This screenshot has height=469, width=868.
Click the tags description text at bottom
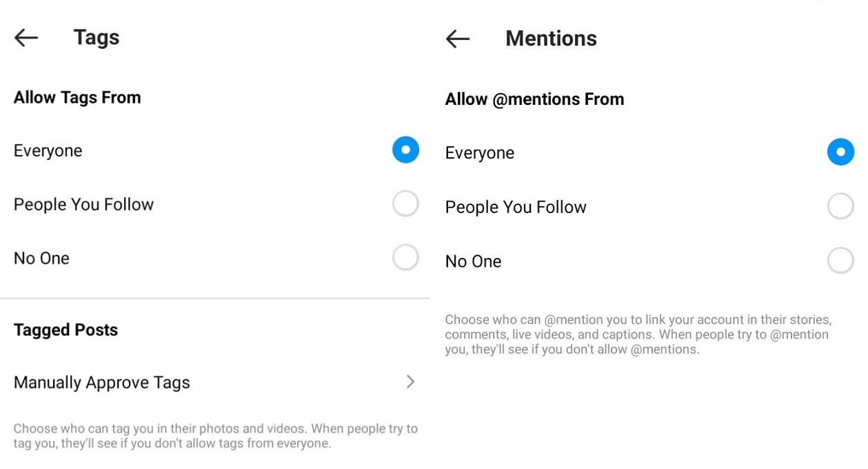click(x=215, y=436)
